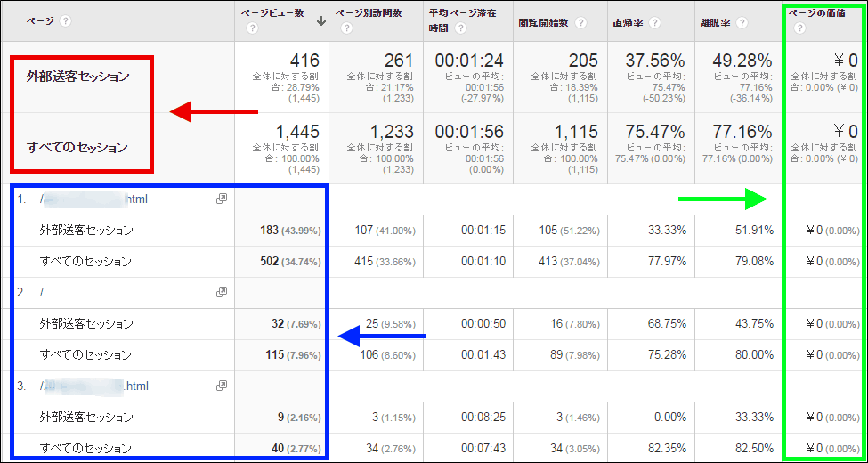
Task: Show help for 平均ページ滞在時間 column
Action: click(459, 28)
